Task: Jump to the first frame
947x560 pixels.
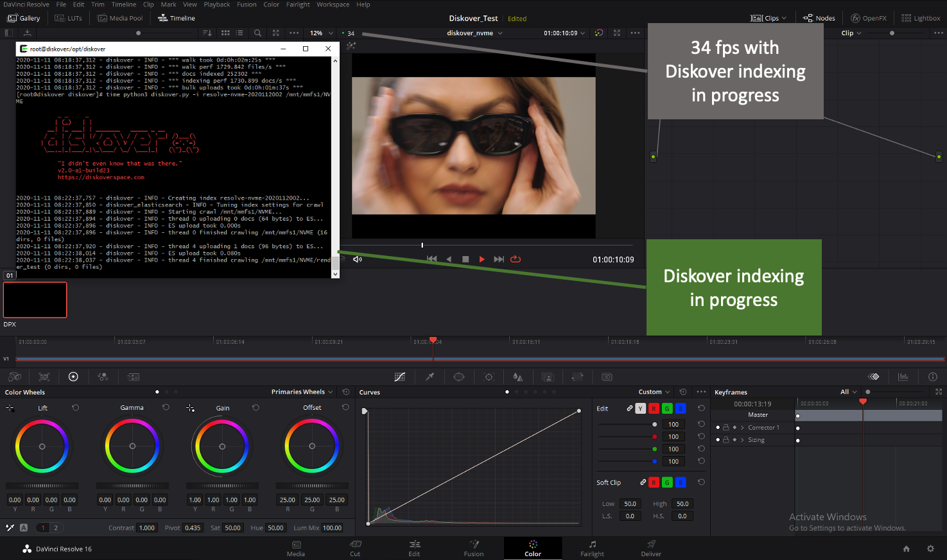Action: coord(431,259)
